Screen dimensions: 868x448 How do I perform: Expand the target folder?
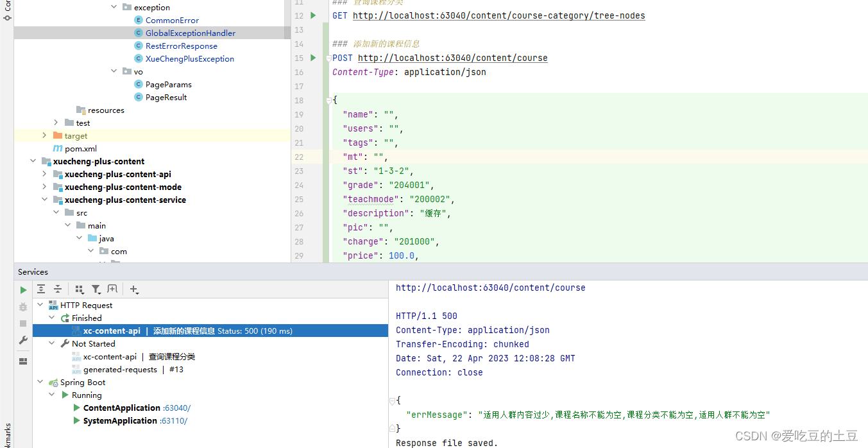click(x=44, y=135)
